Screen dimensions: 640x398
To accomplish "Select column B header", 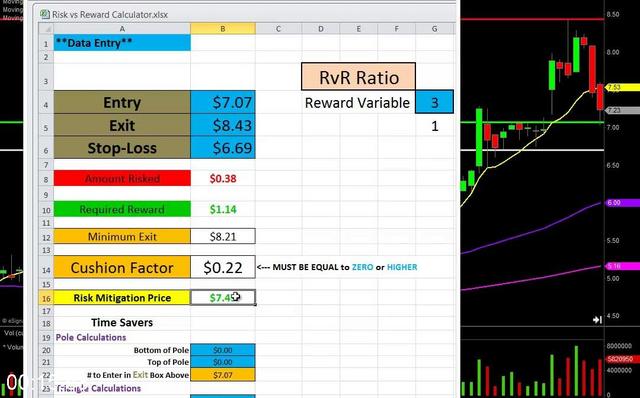I will [x=223, y=29].
